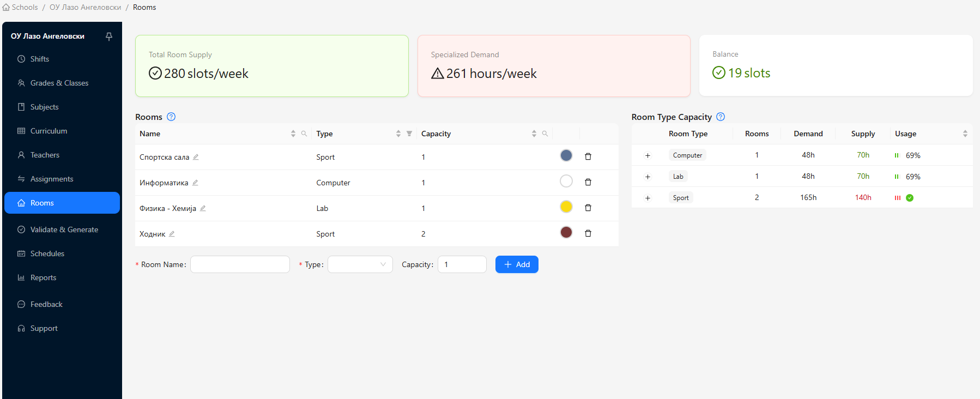
Task: Open help for Room Type Capacity
Action: tap(721, 117)
